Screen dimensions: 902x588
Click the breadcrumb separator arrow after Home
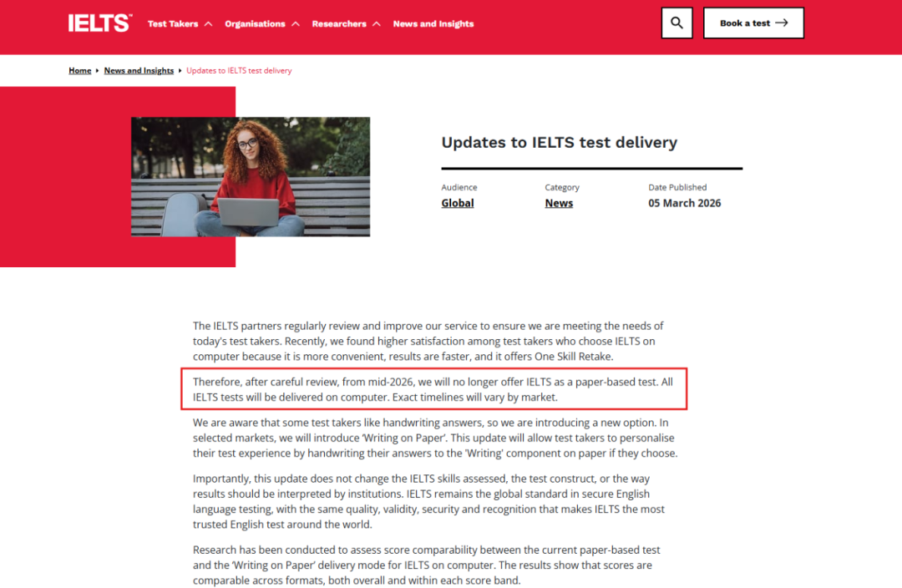tap(98, 71)
